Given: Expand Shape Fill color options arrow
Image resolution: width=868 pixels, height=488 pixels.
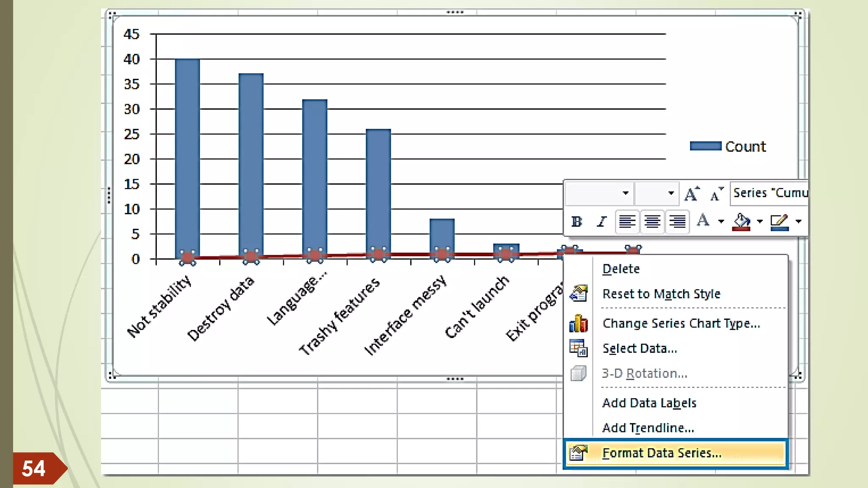Looking at the screenshot, I should pos(760,221).
